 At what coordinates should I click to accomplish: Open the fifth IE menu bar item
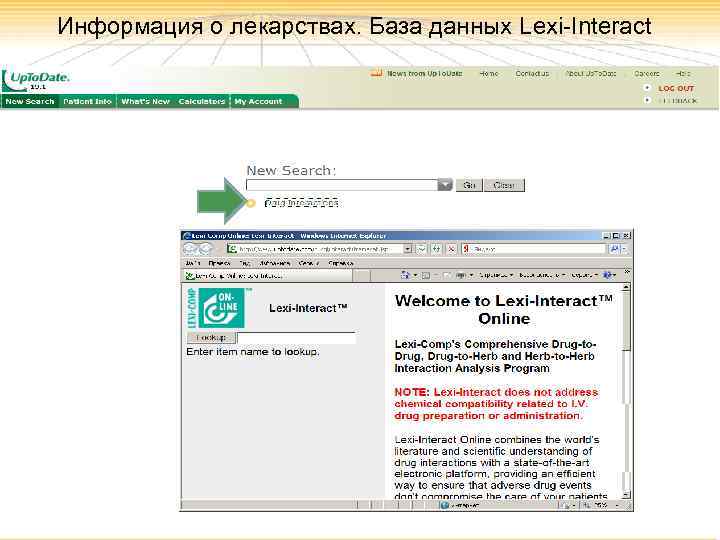coord(309,263)
